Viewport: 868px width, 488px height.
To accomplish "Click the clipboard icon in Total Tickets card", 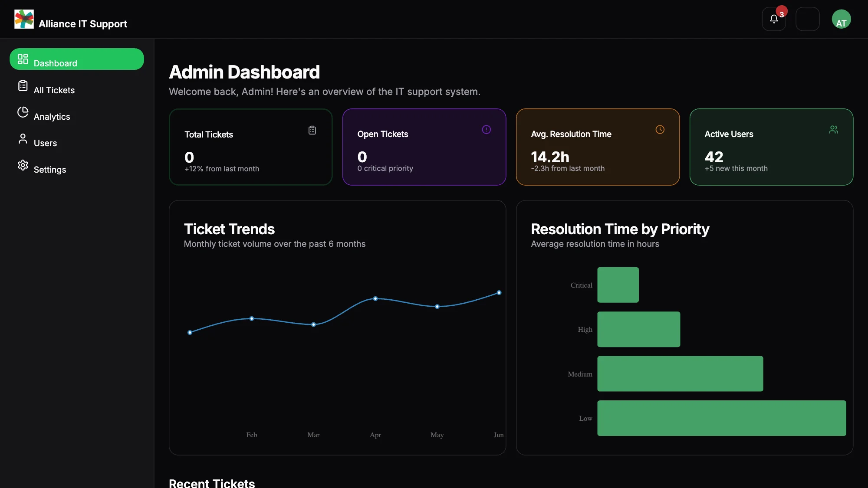I will (x=312, y=130).
